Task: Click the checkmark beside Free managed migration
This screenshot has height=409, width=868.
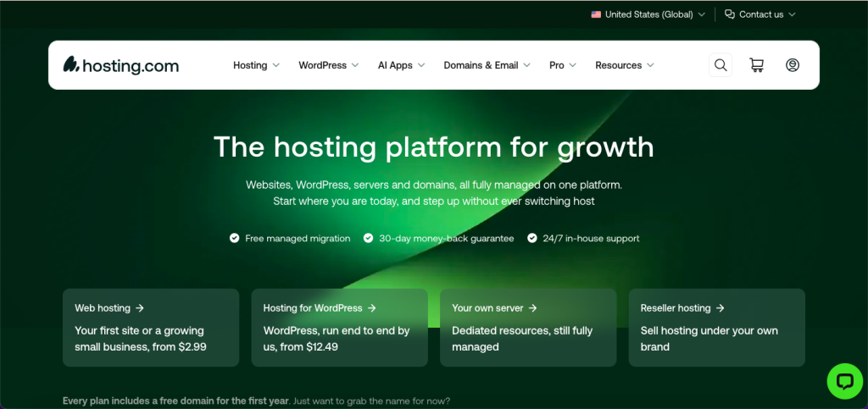Action: point(234,238)
